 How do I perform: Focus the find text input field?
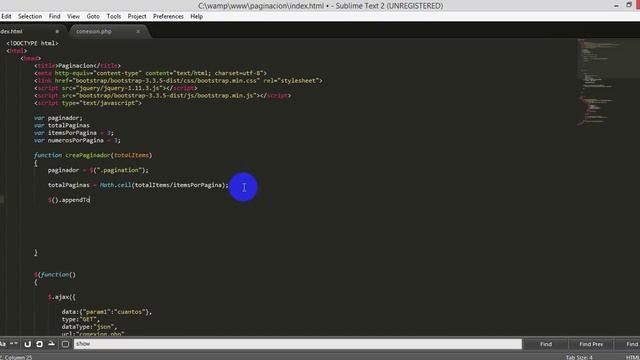tap(298, 344)
